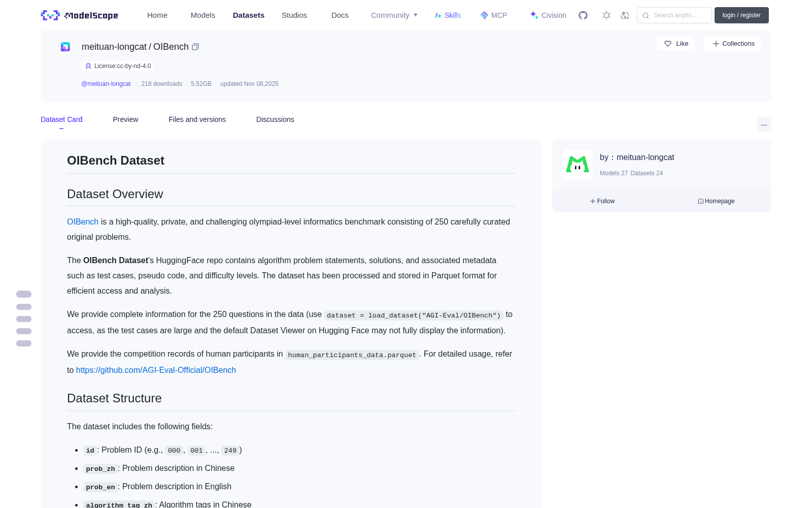
Task: Jump to last outline marker on left
Action: pyautogui.click(x=24, y=343)
